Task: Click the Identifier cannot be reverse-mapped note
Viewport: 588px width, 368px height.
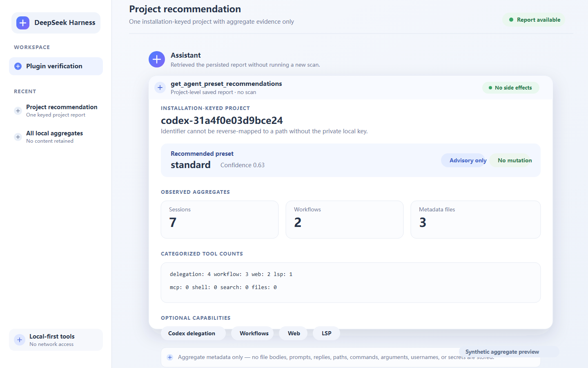Action: (264, 131)
